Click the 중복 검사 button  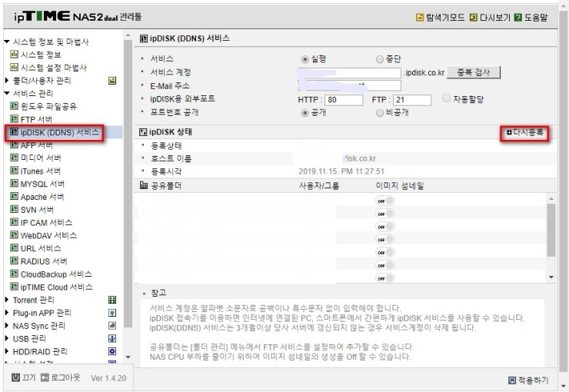point(473,72)
